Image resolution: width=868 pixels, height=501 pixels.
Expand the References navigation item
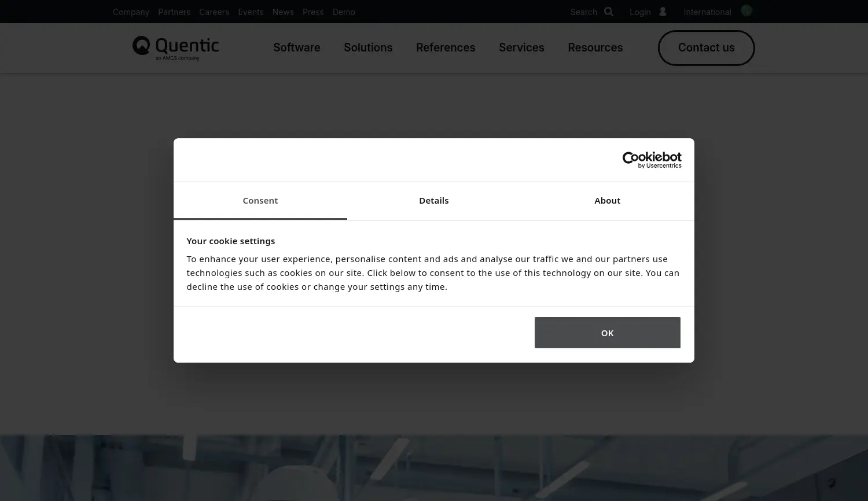coord(446,47)
